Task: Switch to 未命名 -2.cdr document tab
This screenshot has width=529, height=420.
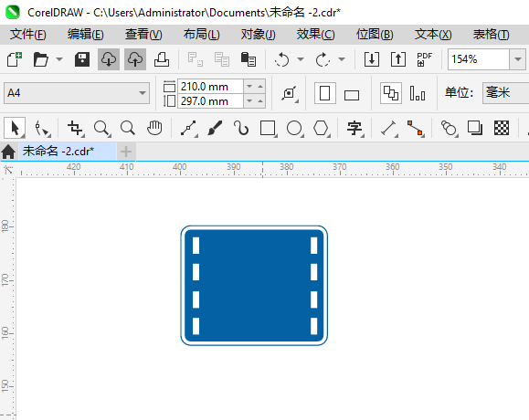Action: (x=67, y=152)
